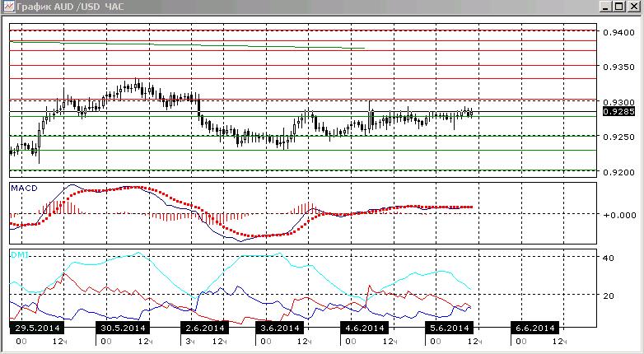Screen dimensions: 644x354
Task: Minimize the AUD/USD chart window
Action: pos(606,7)
